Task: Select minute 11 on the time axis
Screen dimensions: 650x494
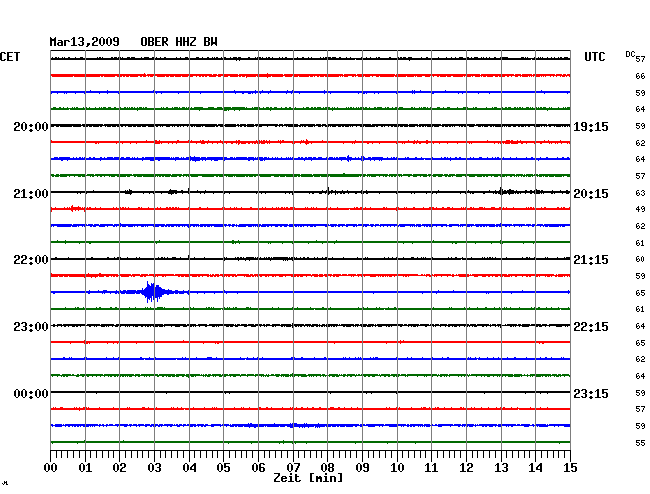Action: (x=431, y=468)
